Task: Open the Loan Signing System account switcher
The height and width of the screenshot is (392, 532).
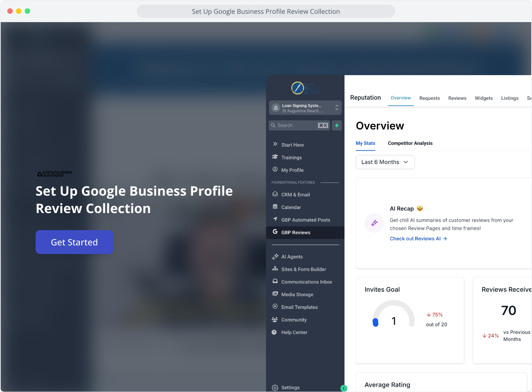Action: [x=305, y=108]
